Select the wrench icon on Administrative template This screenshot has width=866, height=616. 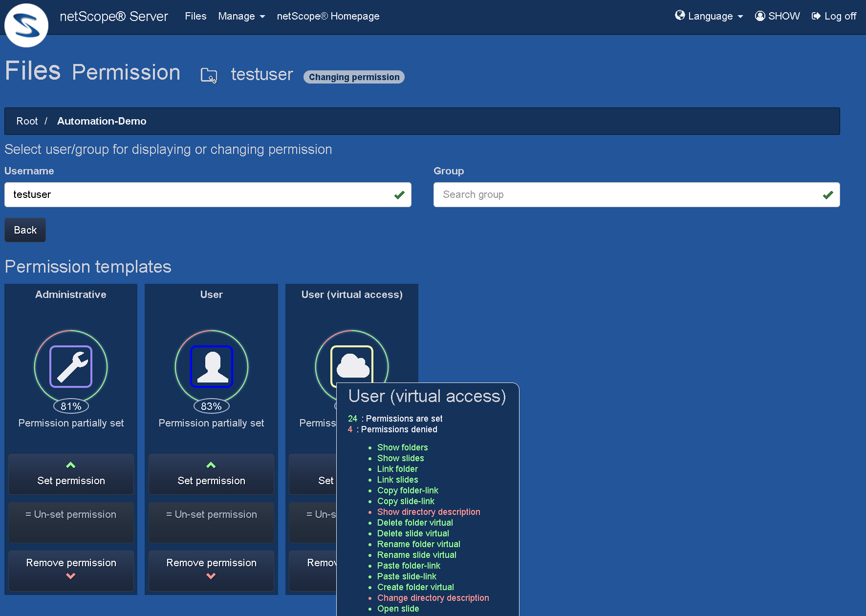point(70,366)
